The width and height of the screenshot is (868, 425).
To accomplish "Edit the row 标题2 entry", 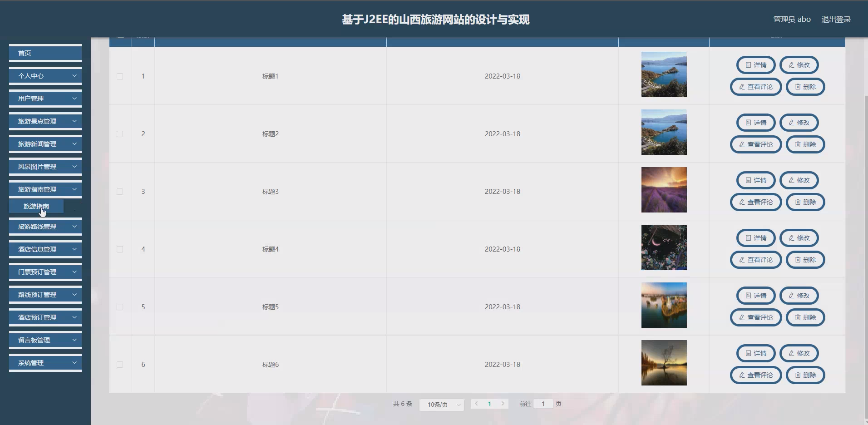I will 799,123.
